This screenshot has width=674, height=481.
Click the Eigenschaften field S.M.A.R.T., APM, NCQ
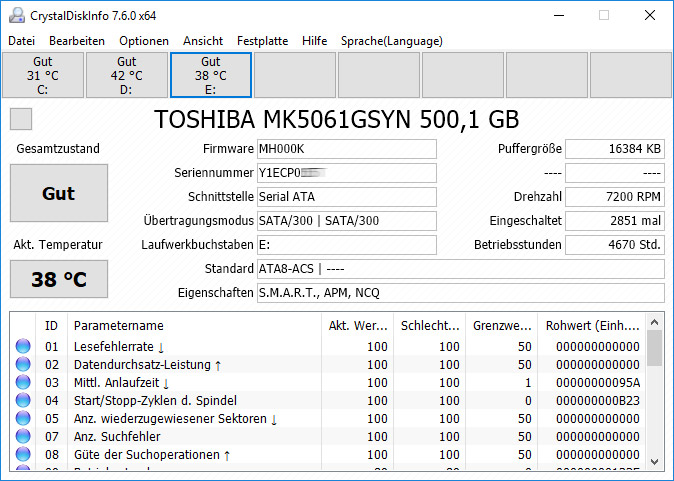point(461,293)
